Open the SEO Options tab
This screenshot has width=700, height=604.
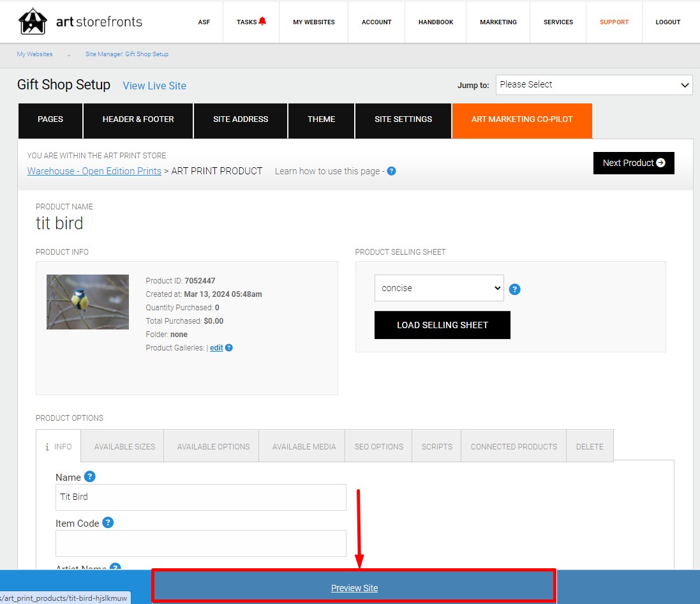coord(378,446)
